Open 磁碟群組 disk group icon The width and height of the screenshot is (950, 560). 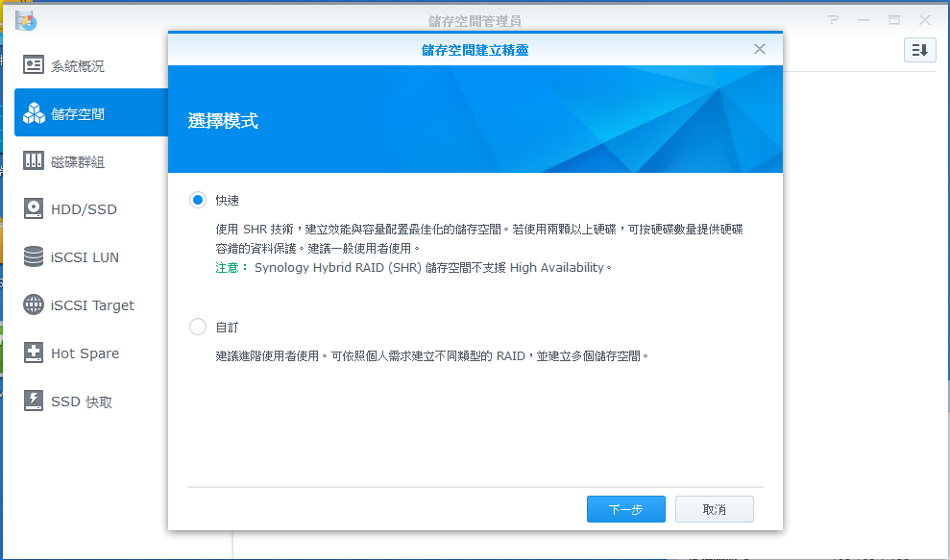pos(34,160)
